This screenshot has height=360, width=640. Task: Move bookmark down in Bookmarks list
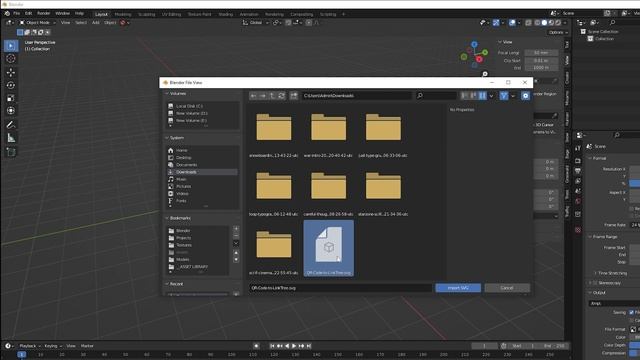[x=236, y=260]
